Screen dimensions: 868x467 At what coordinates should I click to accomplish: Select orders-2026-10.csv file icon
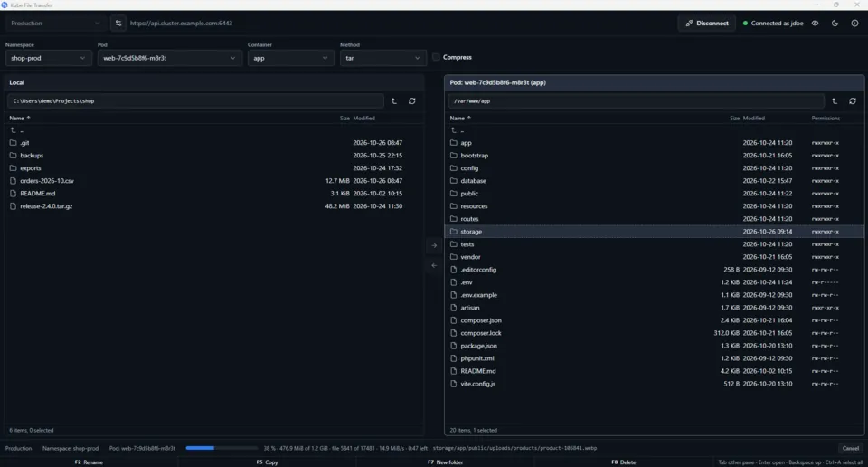pyautogui.click(x=13, y=181)
